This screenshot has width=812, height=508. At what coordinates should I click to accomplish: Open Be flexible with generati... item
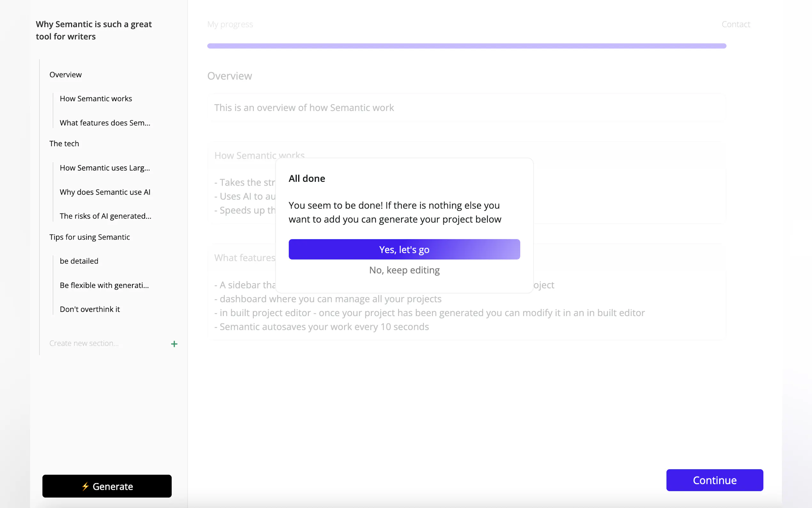click(104, 285)
